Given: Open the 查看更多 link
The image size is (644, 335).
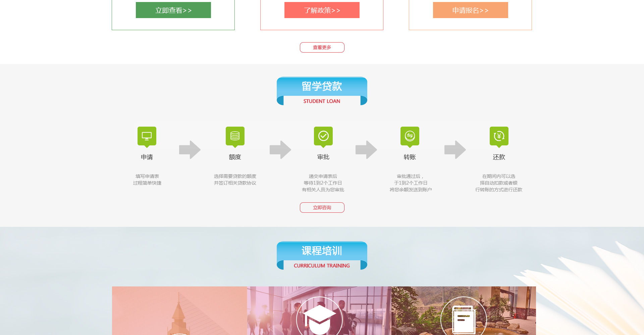Looking at the screenshot, I should pyautogui.click(x=322, y=48).
